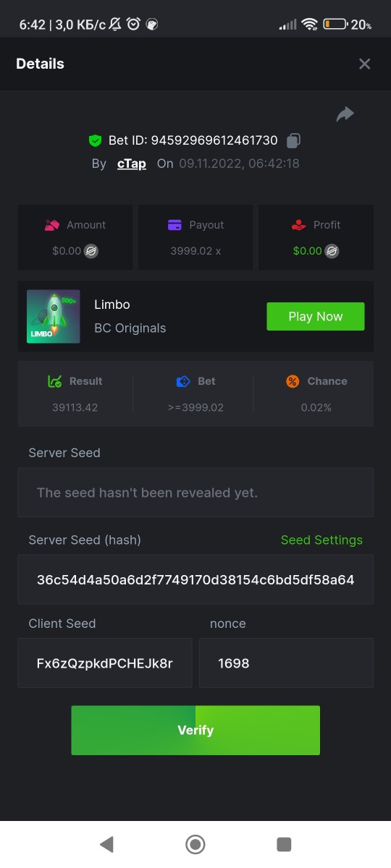The width and height of the screenshot is (391, 868).
Task: Click the Play Now button
Action: (x=316, y=316)
